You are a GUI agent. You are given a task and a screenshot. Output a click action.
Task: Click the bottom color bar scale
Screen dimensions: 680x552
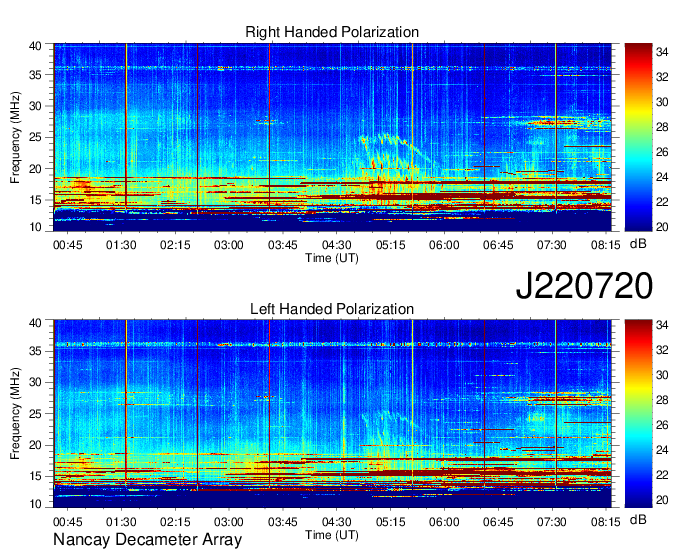[x=638, y=413]
